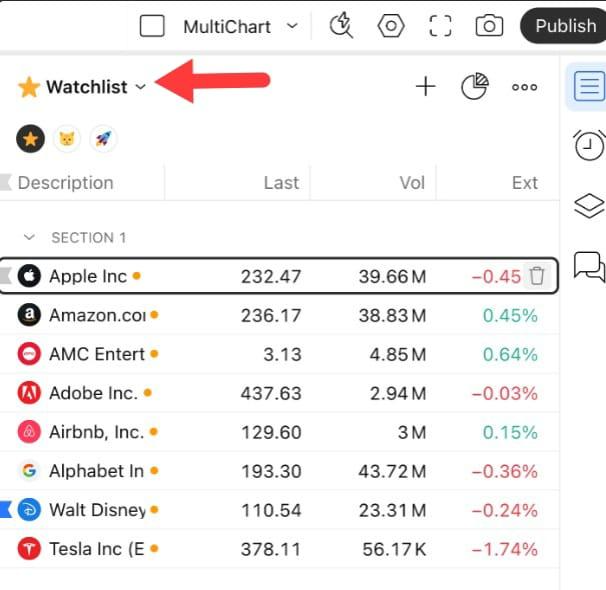
Task: Open the layers object tree sidebar icon
Action: pyautogui.click(x=589, y=205)
